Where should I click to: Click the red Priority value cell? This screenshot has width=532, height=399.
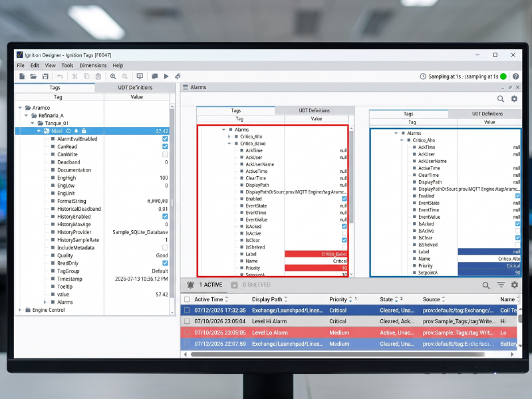click(x=317, y=268)
